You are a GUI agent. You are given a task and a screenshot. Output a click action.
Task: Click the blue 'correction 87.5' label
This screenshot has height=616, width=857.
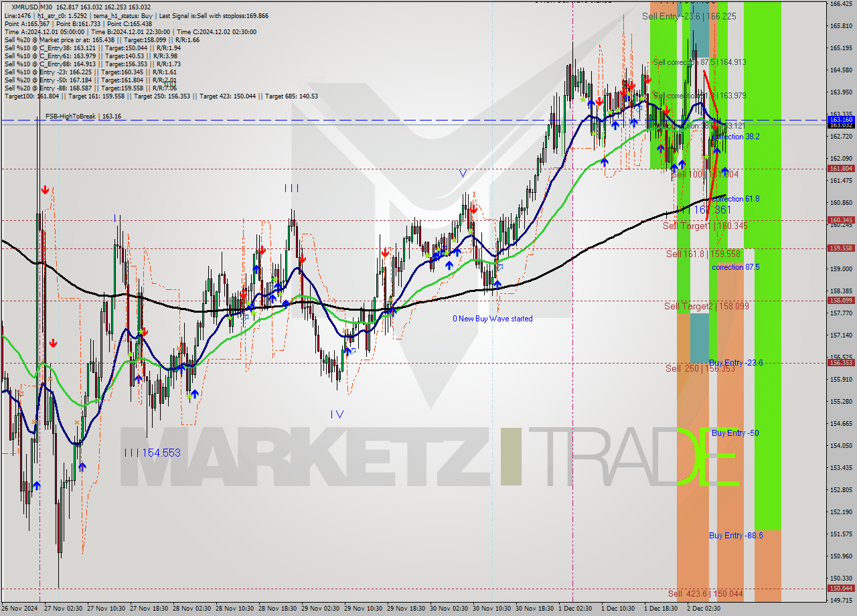tap(735, 267)
